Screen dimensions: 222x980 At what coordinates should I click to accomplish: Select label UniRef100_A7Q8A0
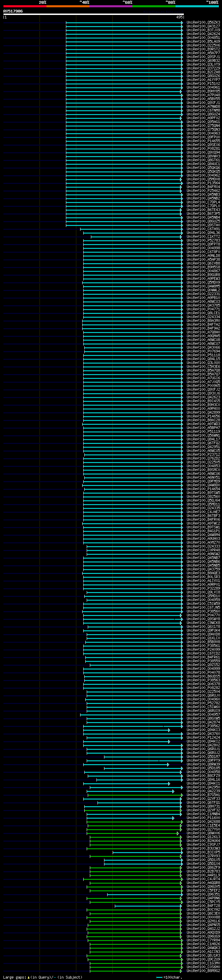[x=203, y=332]
